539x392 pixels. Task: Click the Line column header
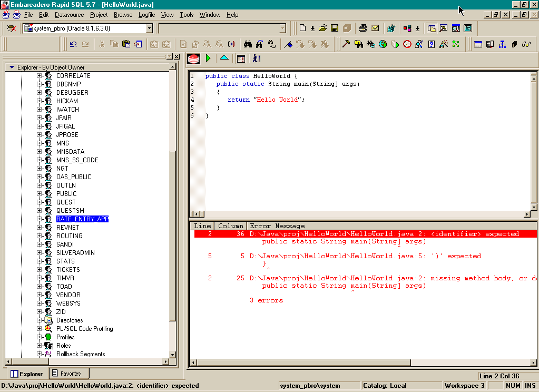202,226
